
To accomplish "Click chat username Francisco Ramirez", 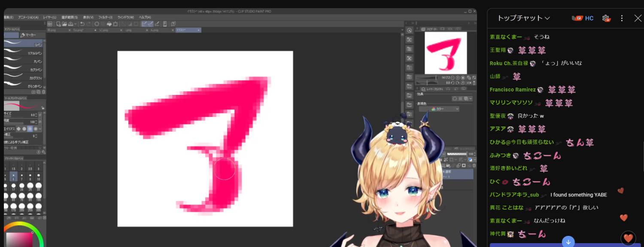I will [x=513, y=90].
